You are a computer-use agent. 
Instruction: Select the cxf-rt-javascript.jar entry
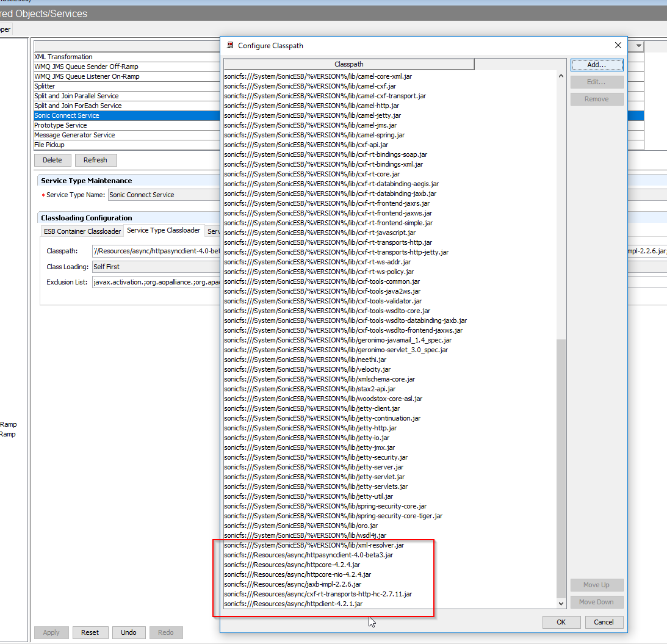point(320,233)
